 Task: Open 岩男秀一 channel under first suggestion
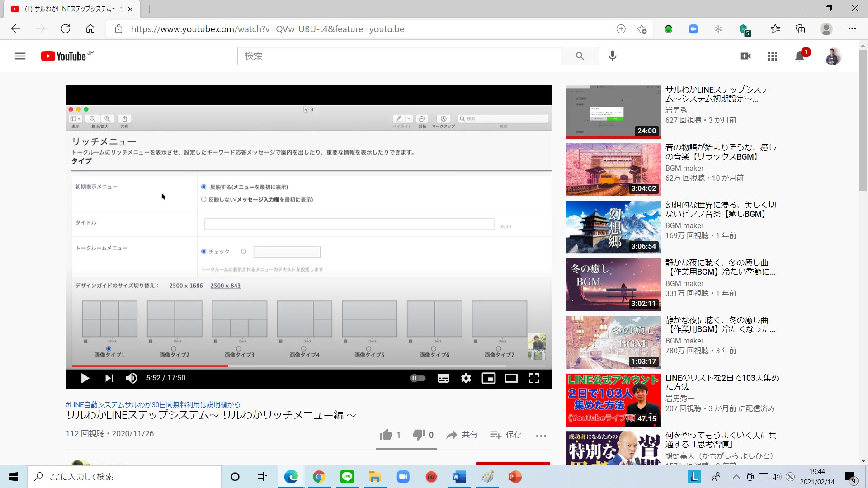(x=679, y=110)
